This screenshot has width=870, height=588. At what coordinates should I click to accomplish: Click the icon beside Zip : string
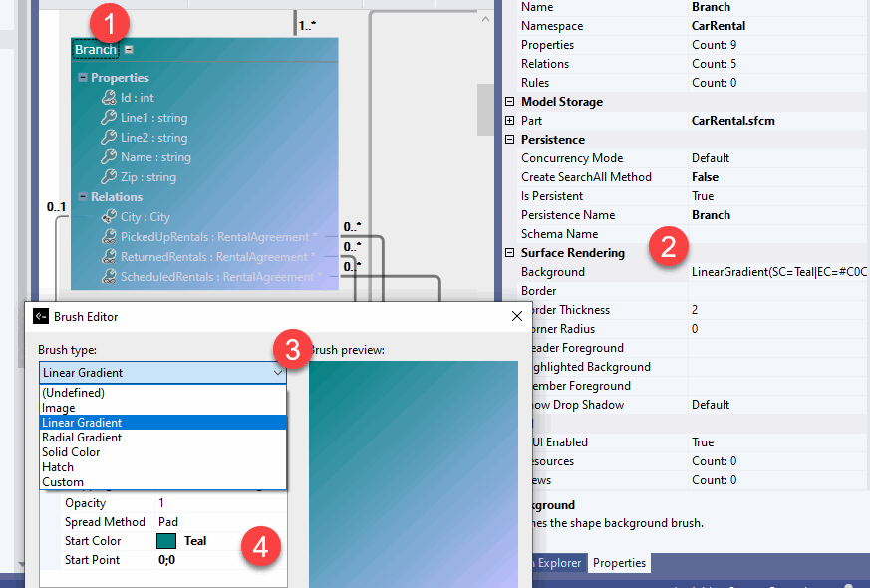[109, 177]
